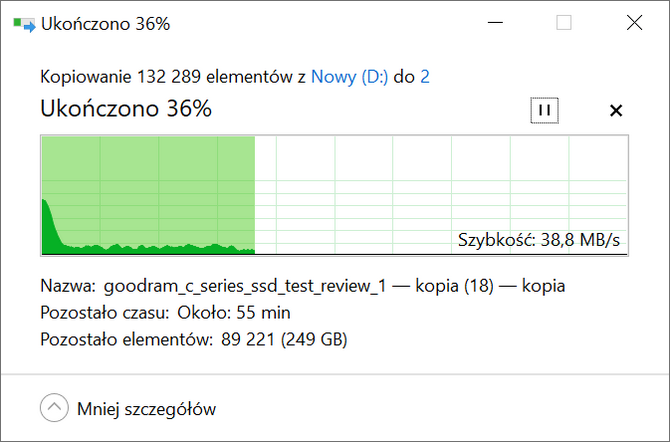670x442 pixels.
Task: Pause the copy operation
Action: (544, 110)
